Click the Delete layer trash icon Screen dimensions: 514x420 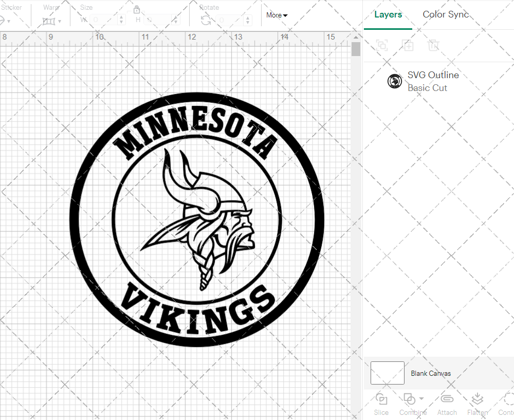(433, 46)
